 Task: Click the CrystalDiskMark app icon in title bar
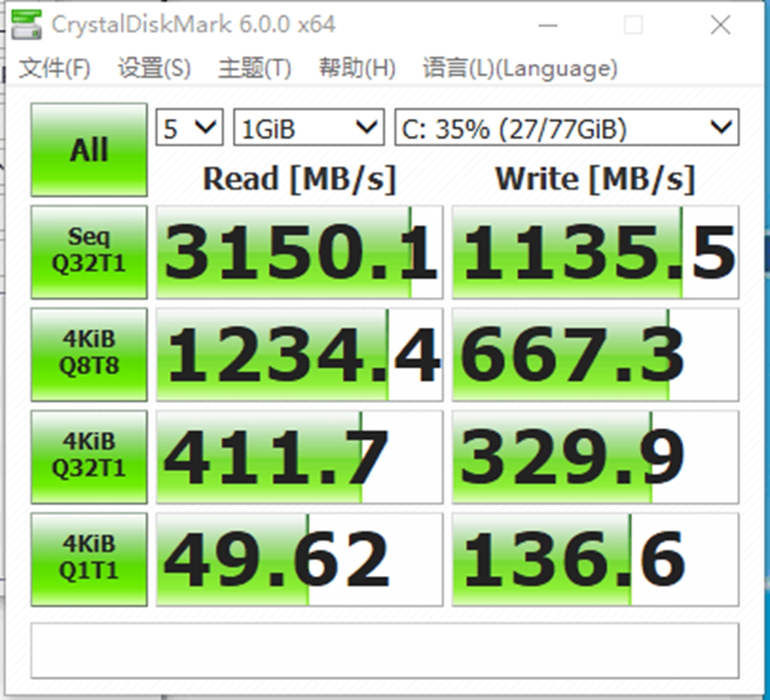point(28,25)
